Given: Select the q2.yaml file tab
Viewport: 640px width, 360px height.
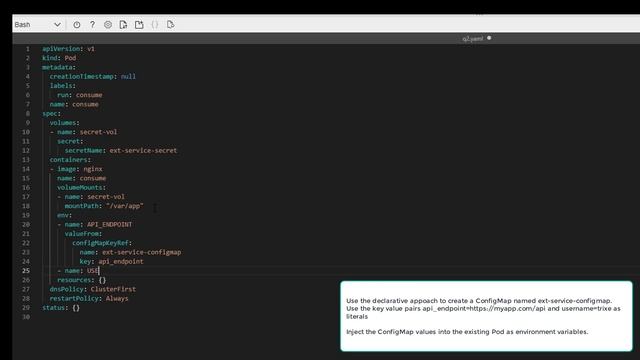Looking at the screenshot, I should click(x=472, y=38).
